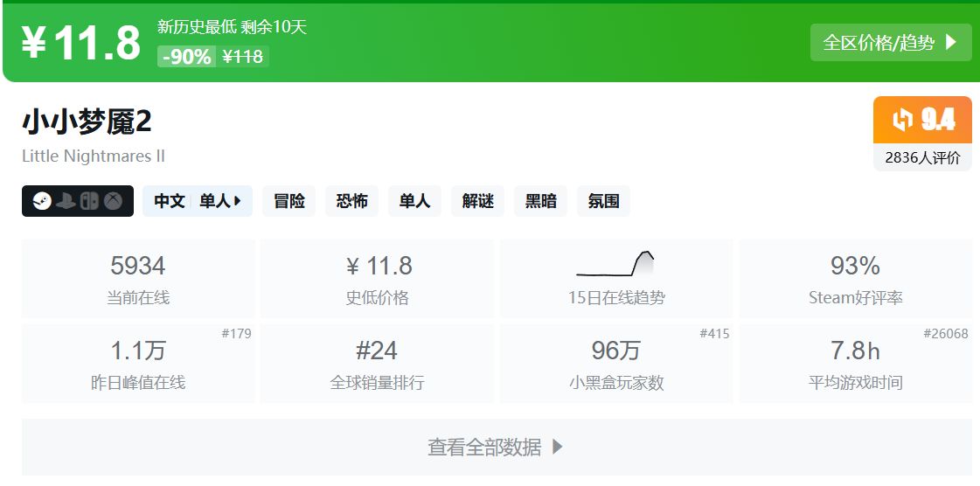Click the 93% Steam好评率 stat card
This screenshot has width=980, height=486.
click(856, 279)
